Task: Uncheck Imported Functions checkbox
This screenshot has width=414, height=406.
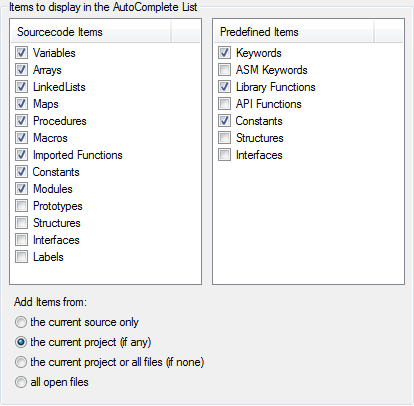Action: [x=22, y=155]
